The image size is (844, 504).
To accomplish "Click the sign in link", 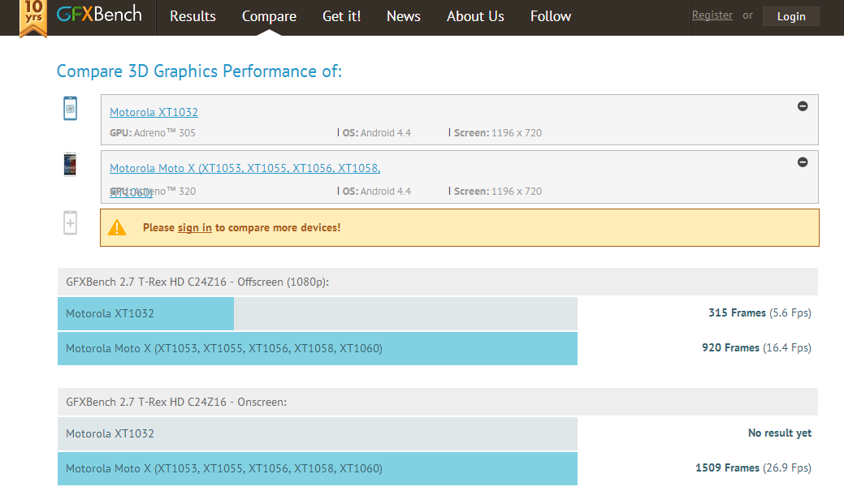I will coord(195,228).
